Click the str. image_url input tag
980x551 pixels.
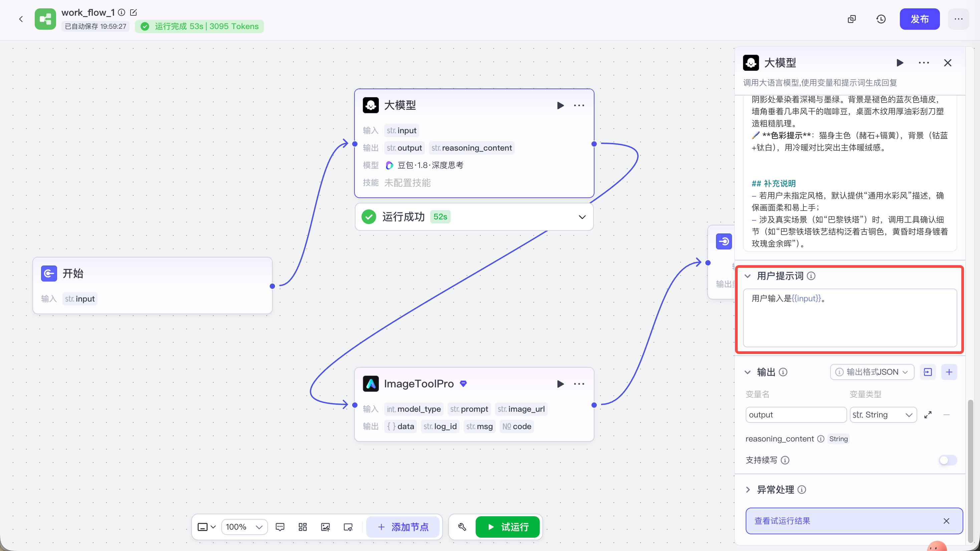(521, 409)
